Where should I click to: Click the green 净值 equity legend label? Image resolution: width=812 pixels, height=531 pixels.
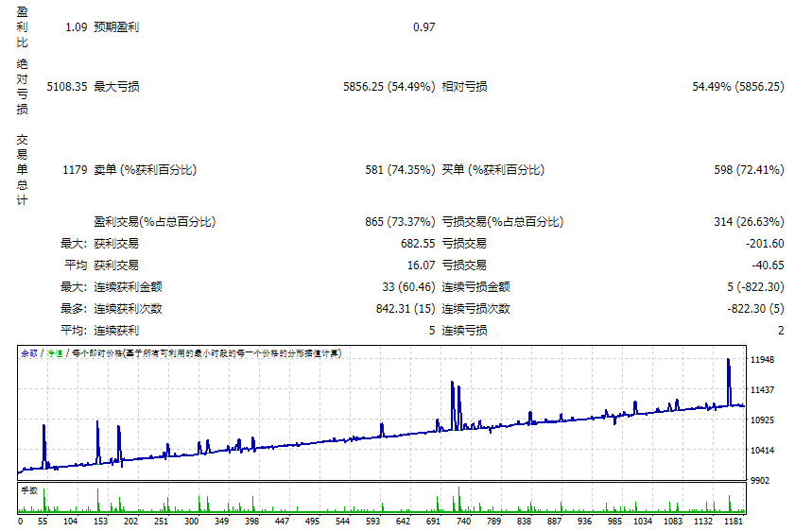click(x=56, y=353)
